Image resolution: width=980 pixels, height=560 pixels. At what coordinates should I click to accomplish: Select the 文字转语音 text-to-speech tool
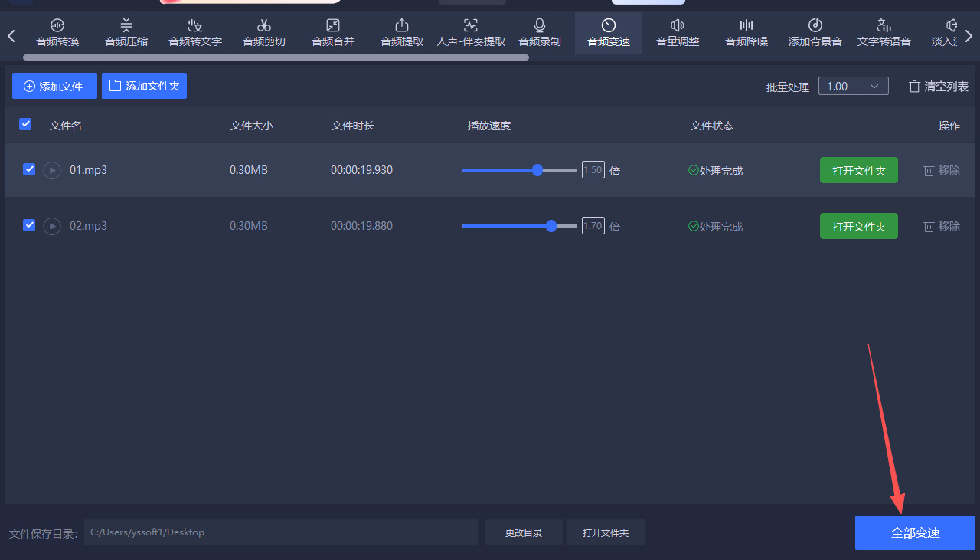click(x=884, y=33)
